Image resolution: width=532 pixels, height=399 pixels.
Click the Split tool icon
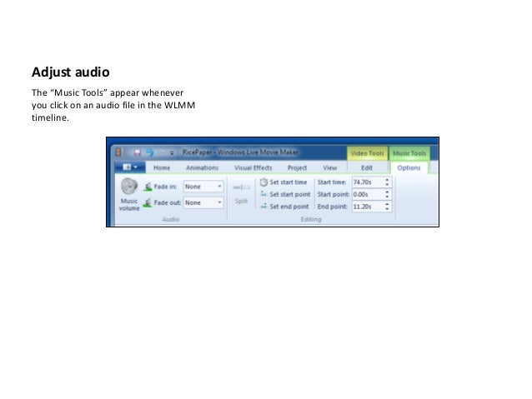[x=241, y=187]
